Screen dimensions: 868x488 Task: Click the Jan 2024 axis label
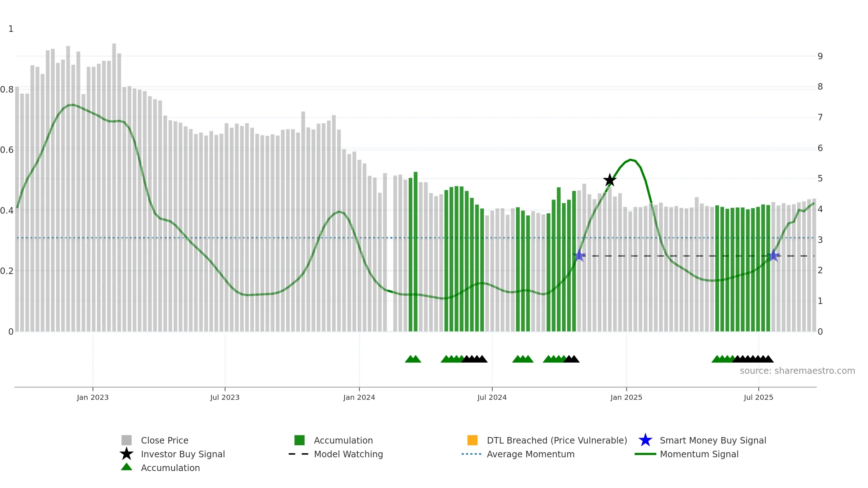[359, 398]
